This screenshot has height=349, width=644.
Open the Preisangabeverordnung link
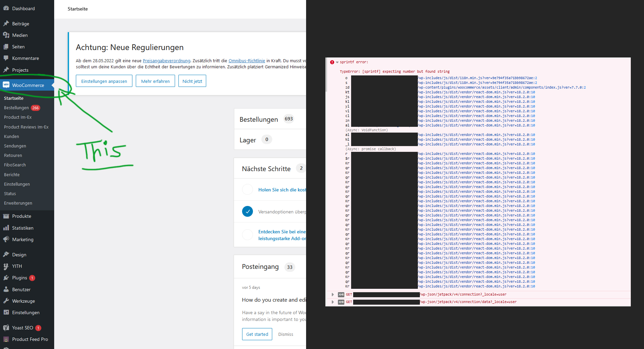(167, 61)
